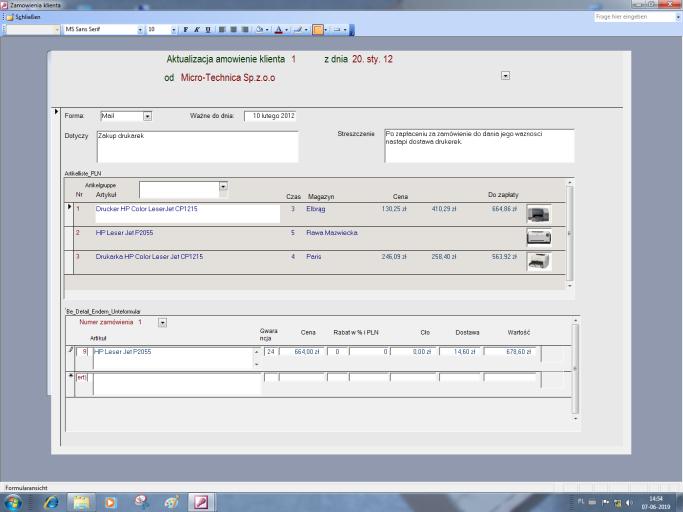
Task: Click Do zapłaty value 664,86 zł
Action: pos(504,209)
